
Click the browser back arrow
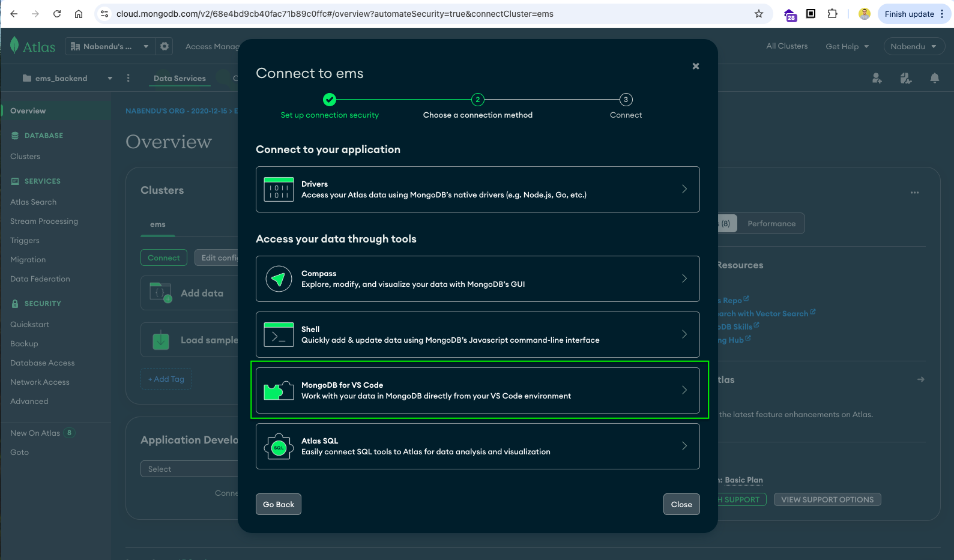14,14
